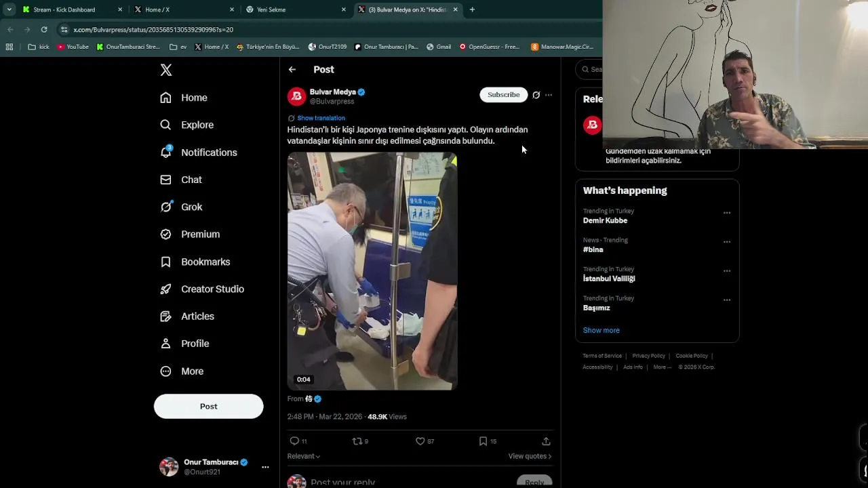The height and width of the screenshot is (488, 868).
Task: Reload the page in browser toolbar
Action: (44, 29)
